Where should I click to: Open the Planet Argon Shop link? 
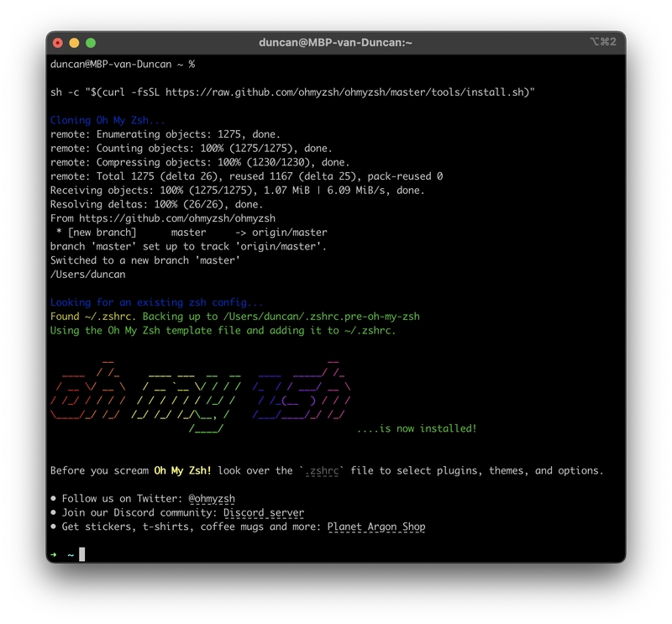coord(376,527)
